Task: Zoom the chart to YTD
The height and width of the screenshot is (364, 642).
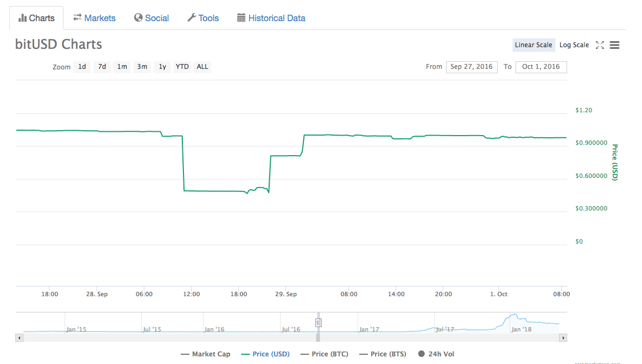Action: coord(182,67)
